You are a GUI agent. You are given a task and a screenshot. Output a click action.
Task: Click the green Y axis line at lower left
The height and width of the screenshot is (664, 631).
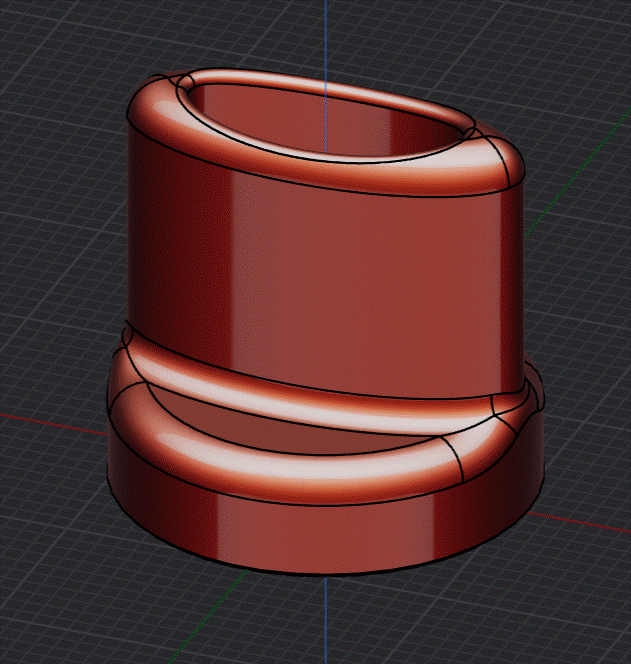click(x=208, y=617)
